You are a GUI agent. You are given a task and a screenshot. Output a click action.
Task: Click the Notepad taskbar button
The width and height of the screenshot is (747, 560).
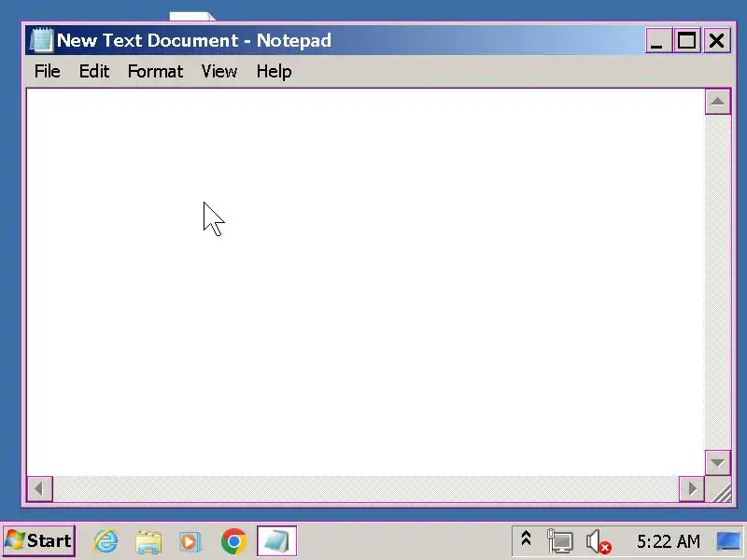[x=276, y=541]
